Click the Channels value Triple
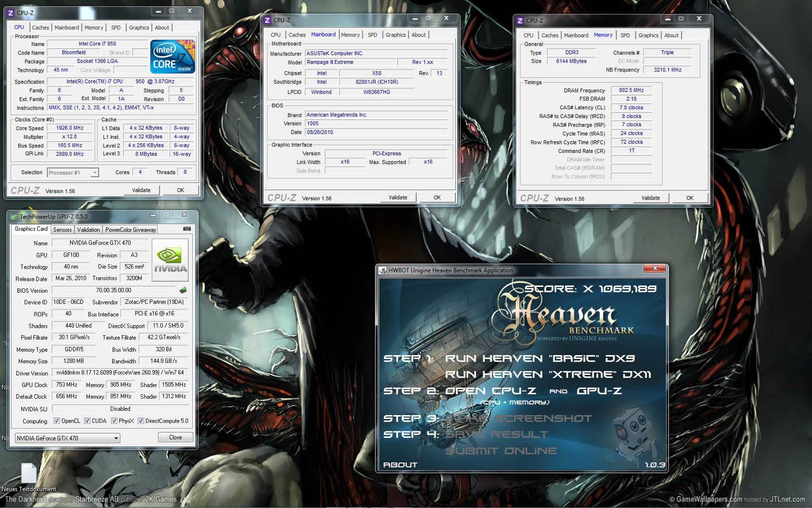Image resolution: width=812 pixels, height=508 pixels. (667, 52)
